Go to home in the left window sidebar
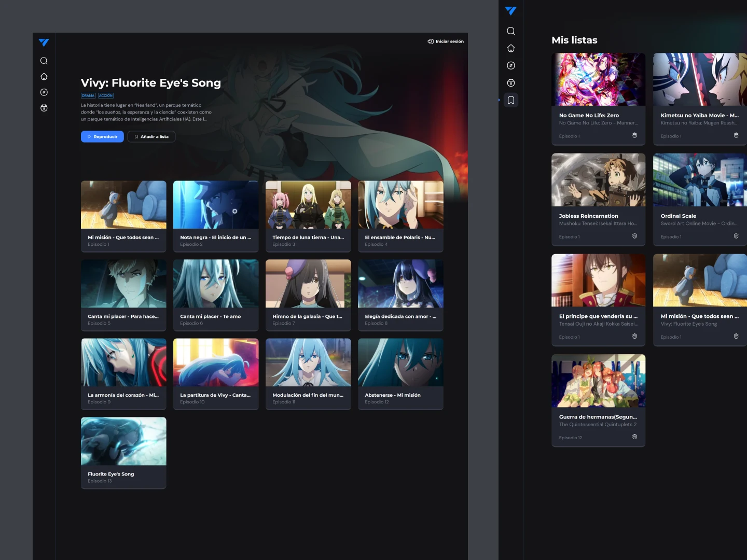This screenshot has height=560, width=747. 44,76
